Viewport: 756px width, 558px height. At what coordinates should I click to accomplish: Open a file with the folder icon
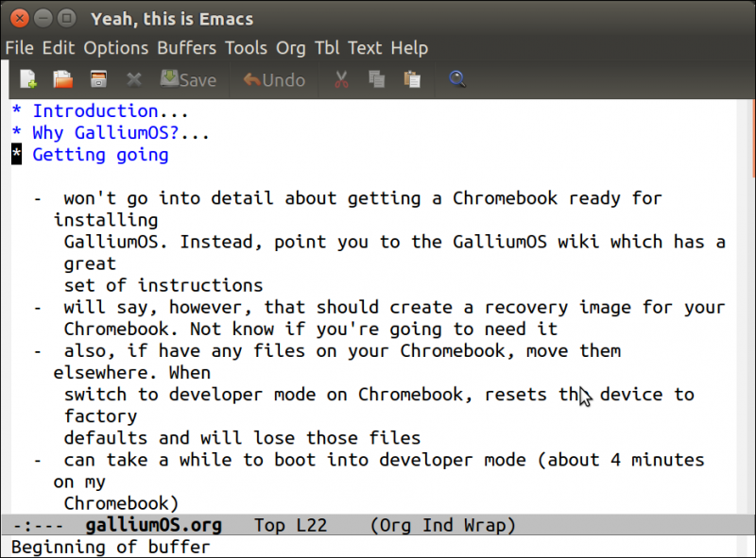tap(62, 80)
